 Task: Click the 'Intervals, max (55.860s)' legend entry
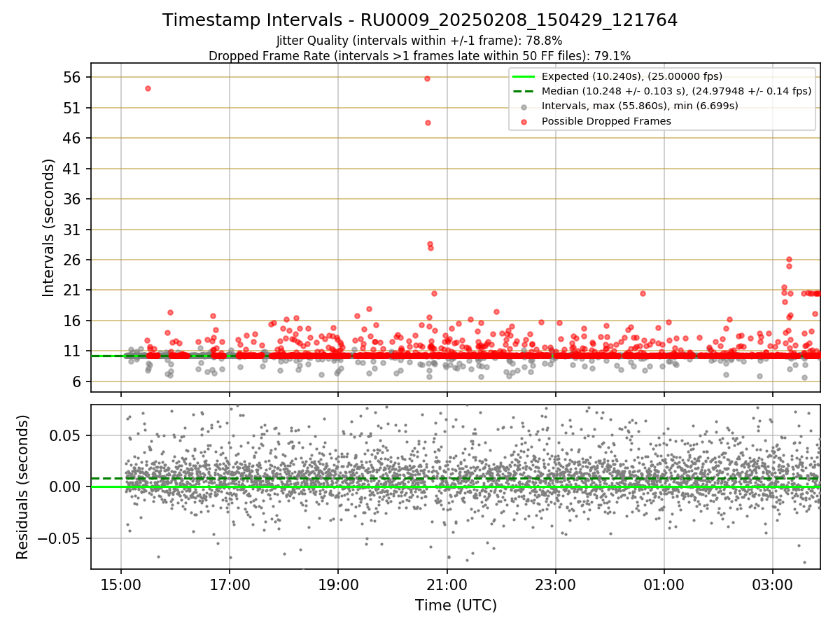(x=640, y=106)
